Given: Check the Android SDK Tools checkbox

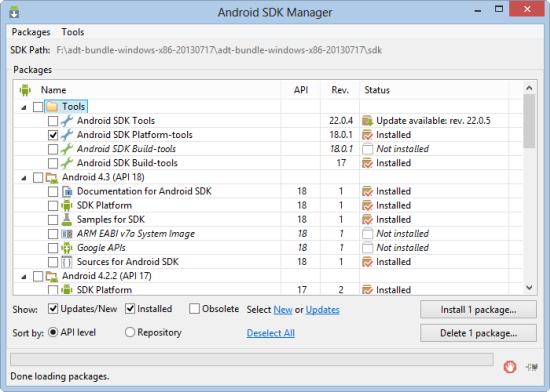Looking at the screenshot, I should click(53, 121).
